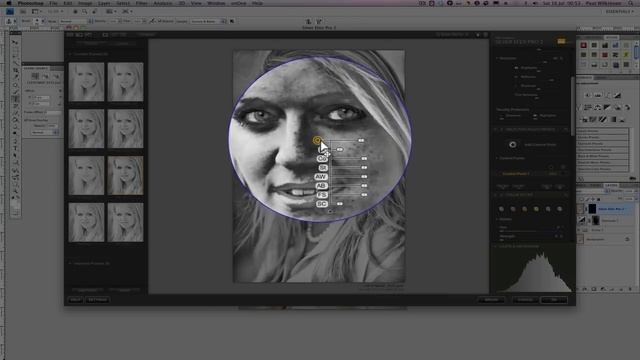The image size is (640, 360).
Task: Click Exposure icon in Adjustments panel
Action: coord(618,95)
